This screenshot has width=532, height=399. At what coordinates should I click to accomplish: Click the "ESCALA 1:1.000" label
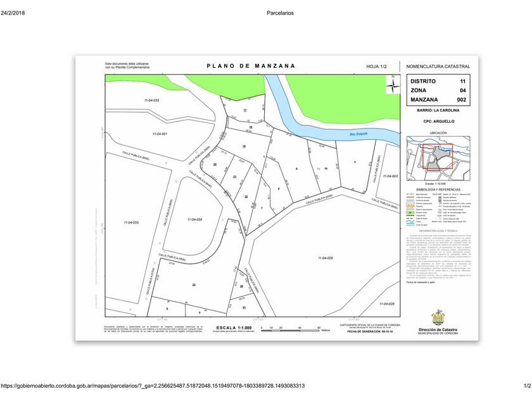pyautogui.click(x=234, y=328)
